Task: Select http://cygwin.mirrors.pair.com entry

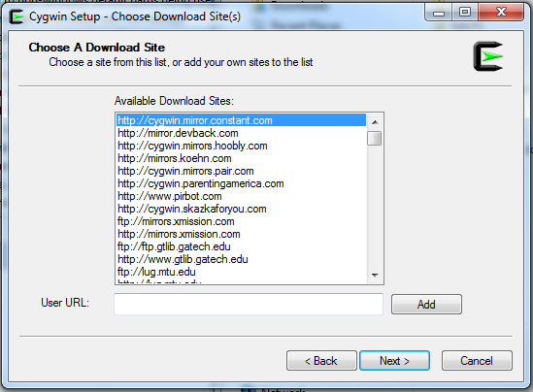Action: (x=242, y=171)
